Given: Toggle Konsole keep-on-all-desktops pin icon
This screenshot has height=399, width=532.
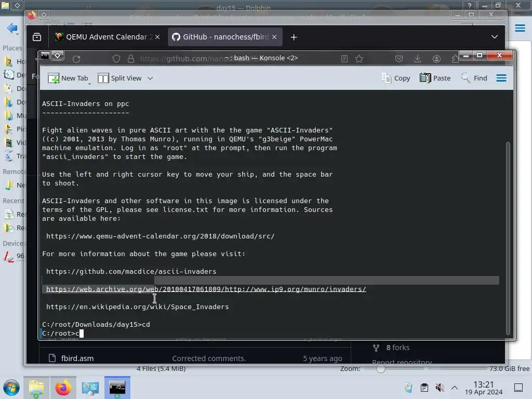Looking at the screenshot, I should (58, 55).
